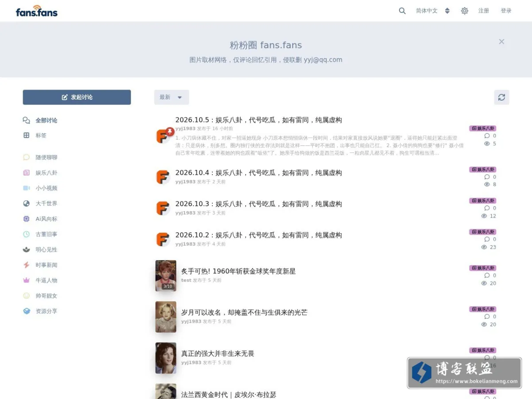The image size is (532, 399).
Task: Click the reply count icon of 2026.10.5 post
Action: (x=487, y=136)
